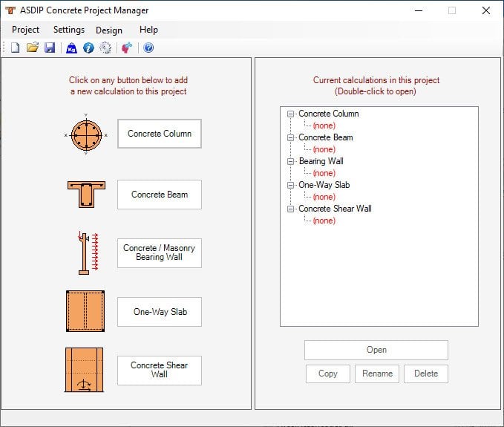The image size is (504, 427).
Task: Click the gear settings toolbar icon
Action: click(105, 48)
